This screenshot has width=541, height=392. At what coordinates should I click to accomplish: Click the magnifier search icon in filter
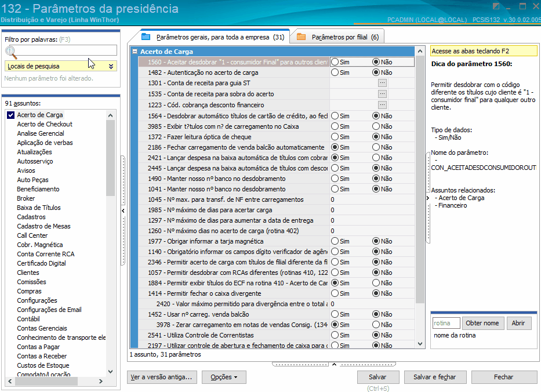[x=11, y=52]
